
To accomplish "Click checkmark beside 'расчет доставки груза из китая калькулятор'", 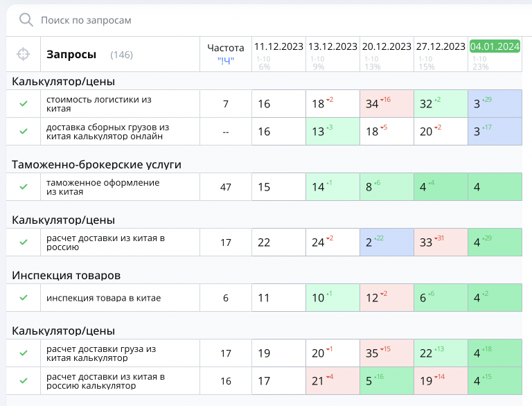I will click(24, 353).
